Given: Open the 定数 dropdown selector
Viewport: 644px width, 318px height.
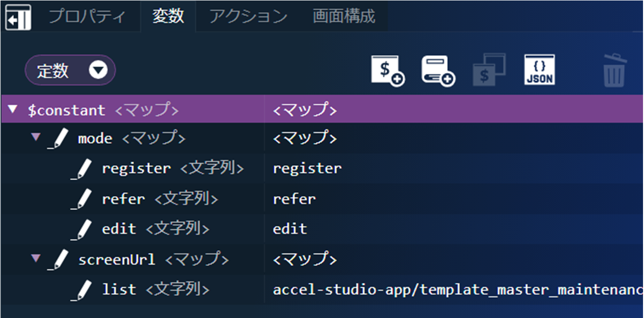Looking at the screenshot, I should coord(70,70).
